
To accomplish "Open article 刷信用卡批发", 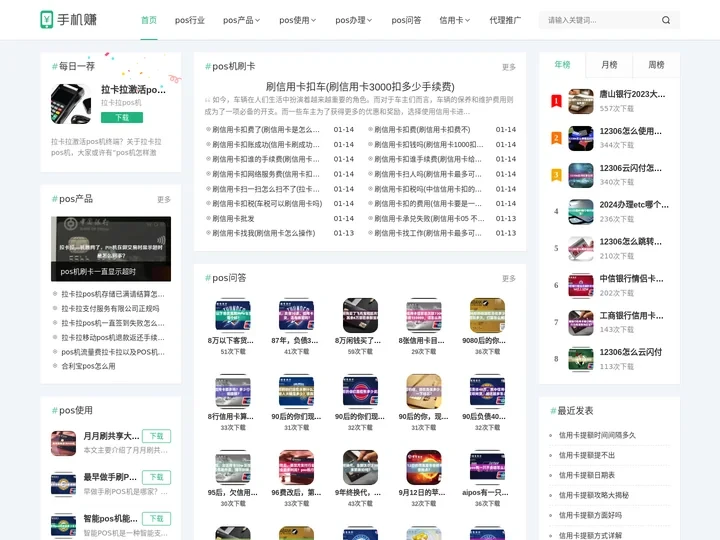I will coord(233,219).
